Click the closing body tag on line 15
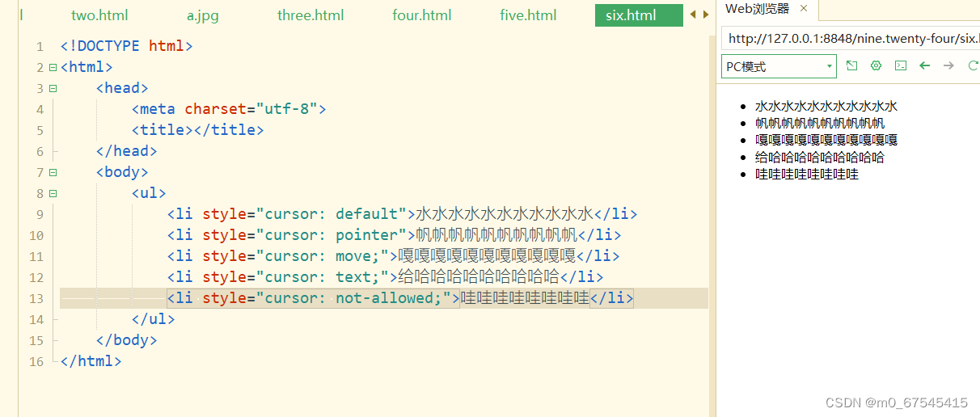 point(127,340)
